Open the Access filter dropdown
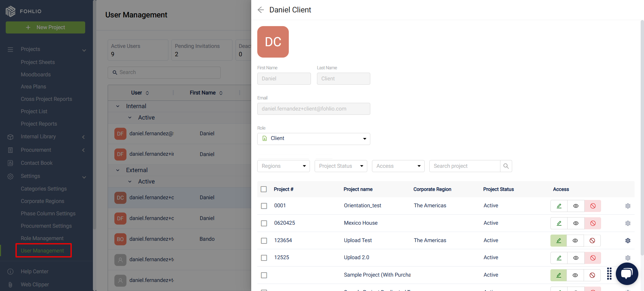The image size is (644, 291). [398, 166]
